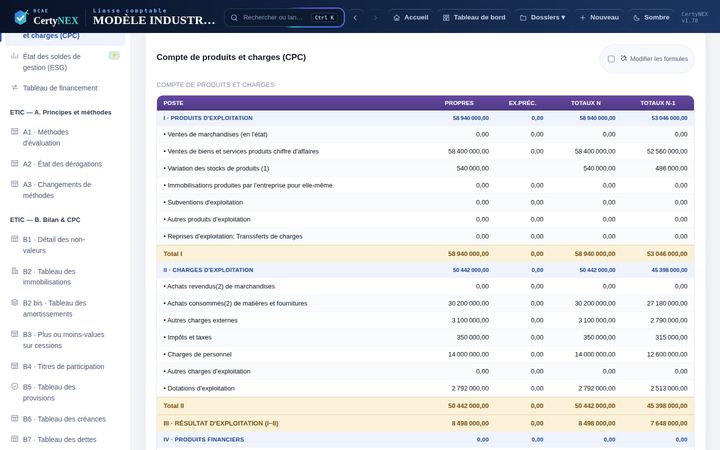Click III - RÉSULTAT D'EXPLOITATION (I–II) row
Viewport: 720px width, 450px height.
tap(425, 423)
